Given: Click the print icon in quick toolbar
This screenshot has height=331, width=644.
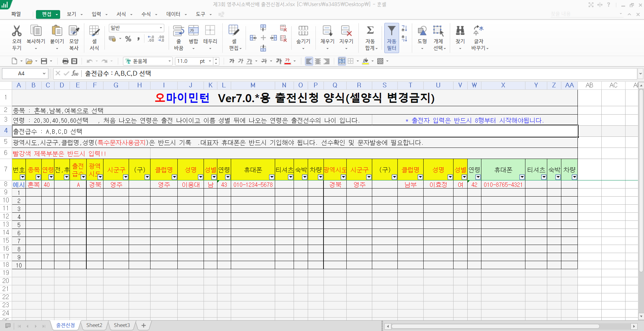Looking at the screenshot, I should [x=65, y=61].
